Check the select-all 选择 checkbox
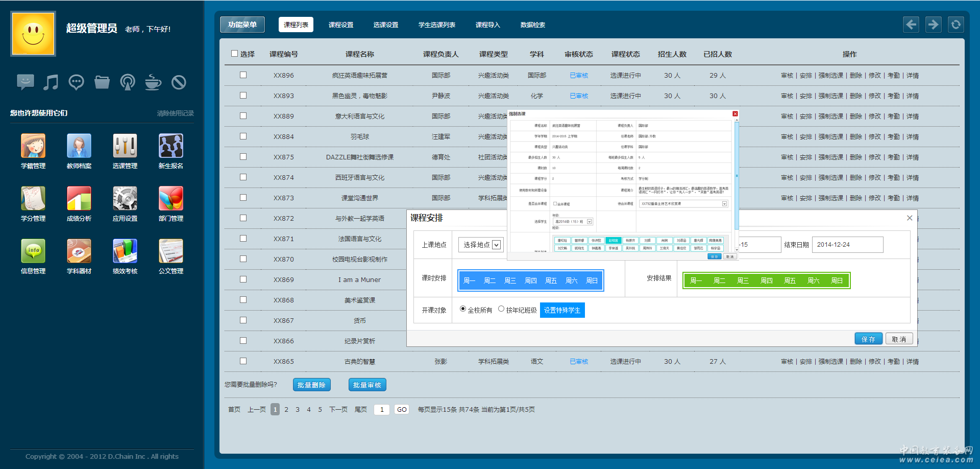The image size is (980, 469). [235, 54]
